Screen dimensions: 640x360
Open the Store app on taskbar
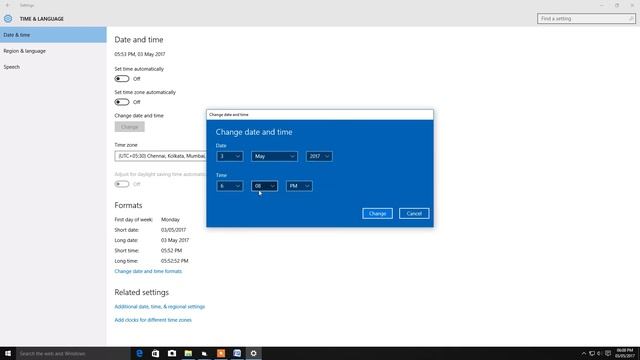point(156,353)
